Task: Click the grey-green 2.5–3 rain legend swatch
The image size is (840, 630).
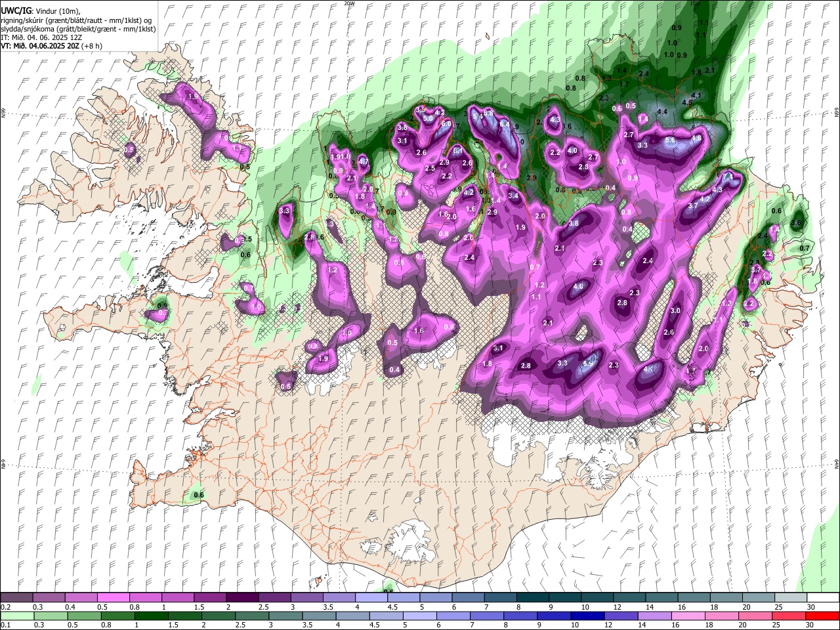Action: [x=252, y=616]
